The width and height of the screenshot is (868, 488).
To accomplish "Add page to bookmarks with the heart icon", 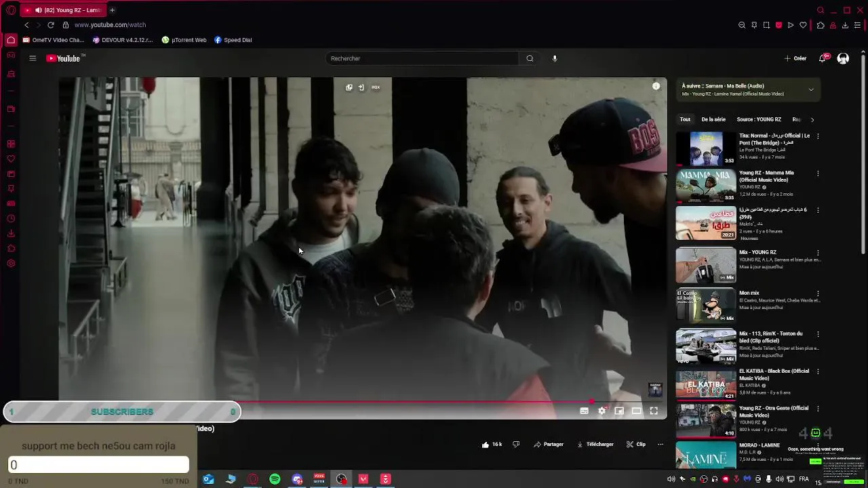I will click(x=803, y=25).
